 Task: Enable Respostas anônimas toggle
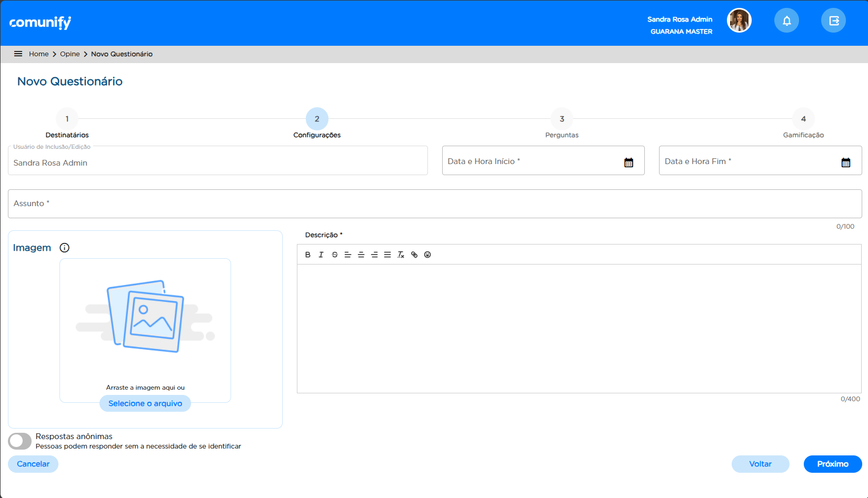pos(20,441)
